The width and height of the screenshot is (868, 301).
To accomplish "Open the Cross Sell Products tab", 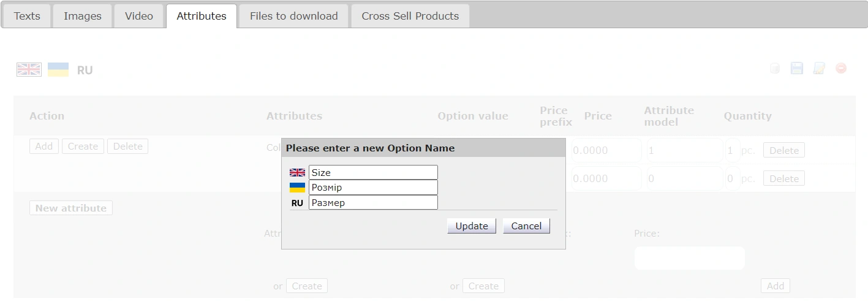I will point(410,17).
